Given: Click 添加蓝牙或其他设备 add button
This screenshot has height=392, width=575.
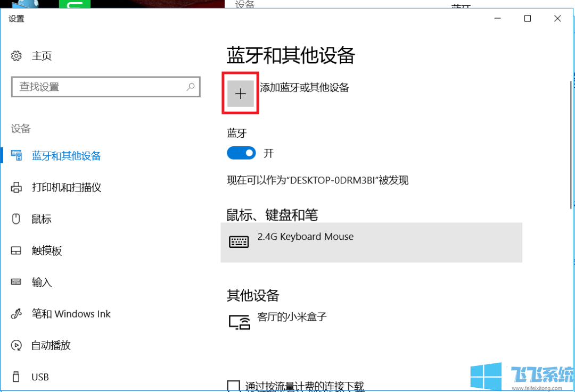Looking at the screenshot, I should (x=240, y=93).
